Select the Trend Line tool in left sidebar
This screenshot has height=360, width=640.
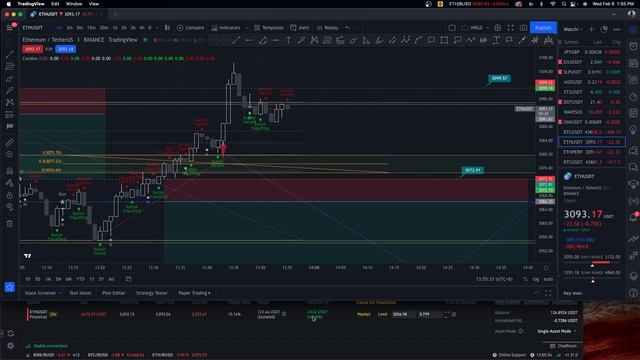pos(10,54)
